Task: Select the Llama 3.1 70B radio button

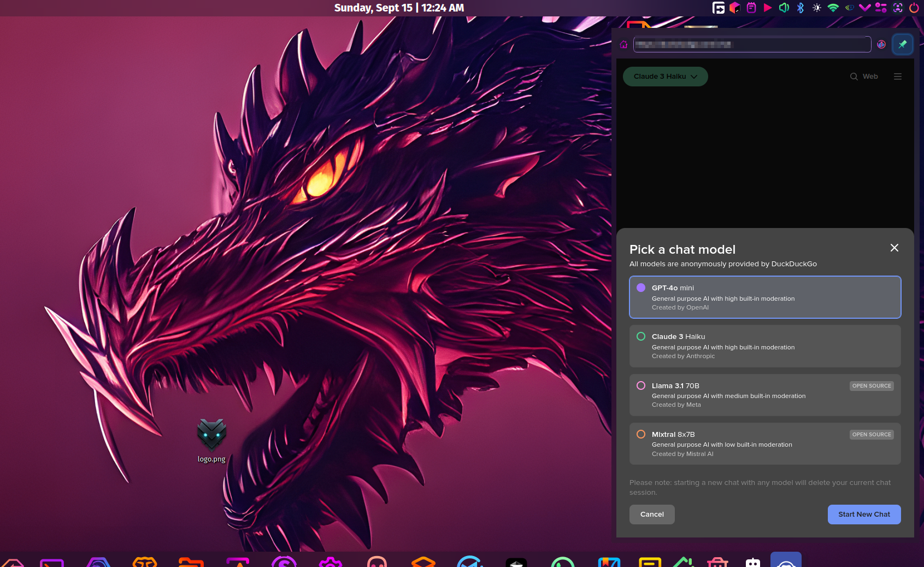Action: [641, 385]
